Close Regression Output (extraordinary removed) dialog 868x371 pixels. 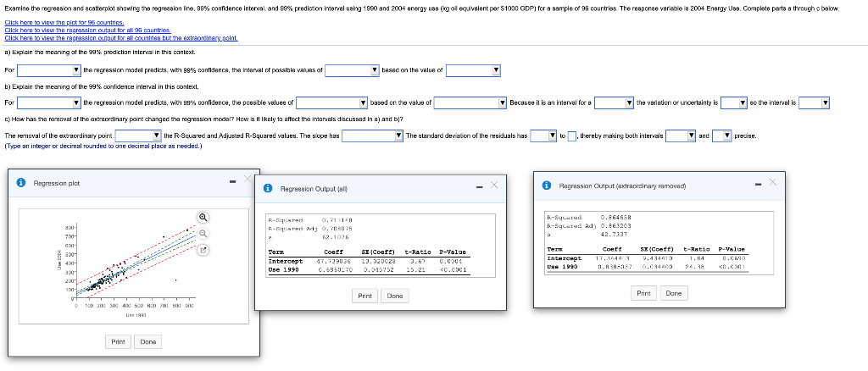click(773, 181)
